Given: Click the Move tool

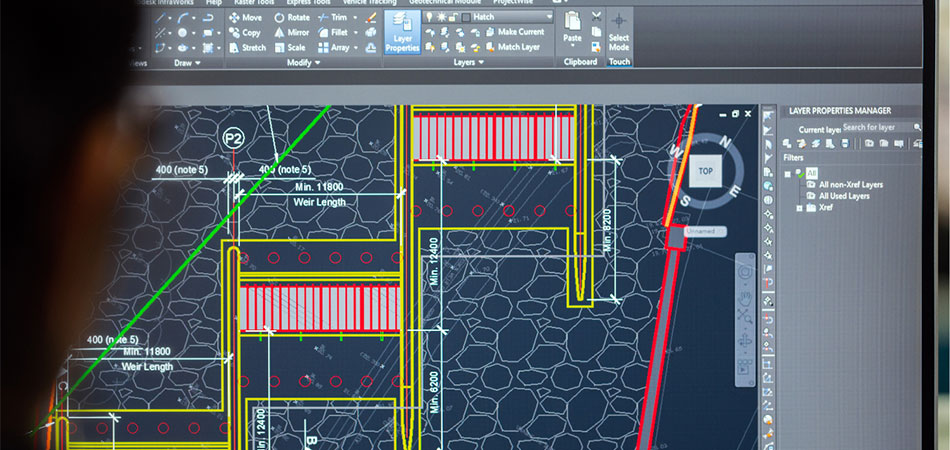Looking at the screenshot, I should tap(245, 18).
